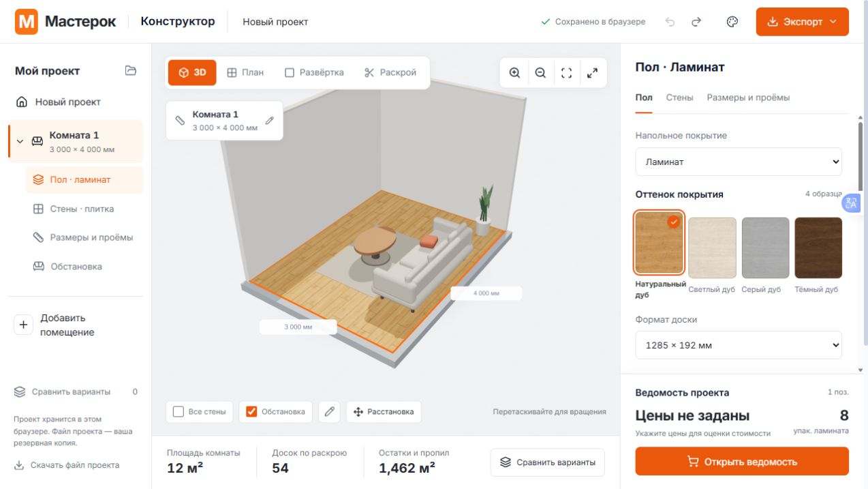
Task: Select the Светлый дуб swatch
Action: pyautogui.click(x=712, y=248)
